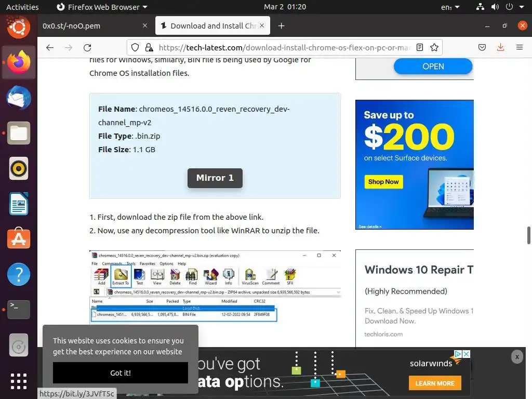Close the Download and Install Chrome tab
The width and height of the screenshot is (532, 399).
click(x=262, y=25)
